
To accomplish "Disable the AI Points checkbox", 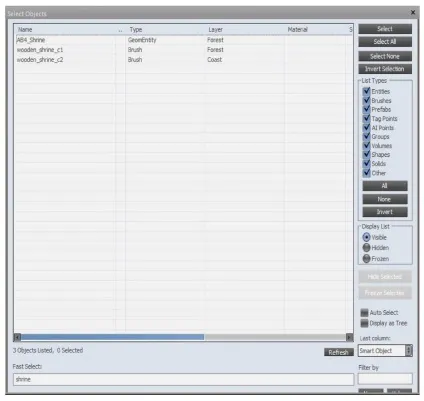I will coord(366,127).
